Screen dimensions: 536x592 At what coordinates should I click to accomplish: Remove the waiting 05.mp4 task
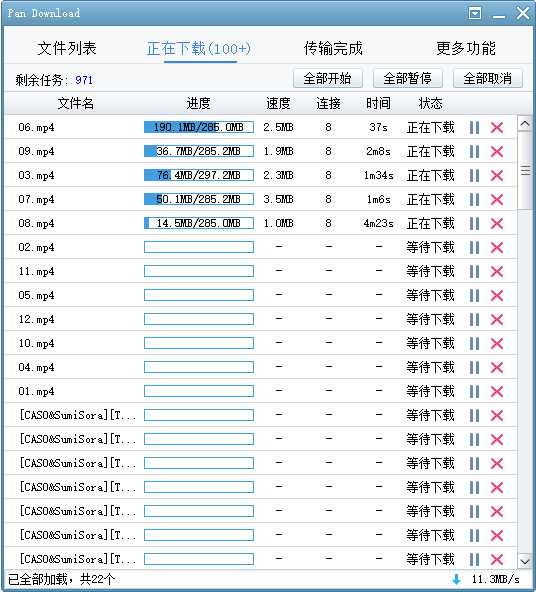(x=497, y=295)
